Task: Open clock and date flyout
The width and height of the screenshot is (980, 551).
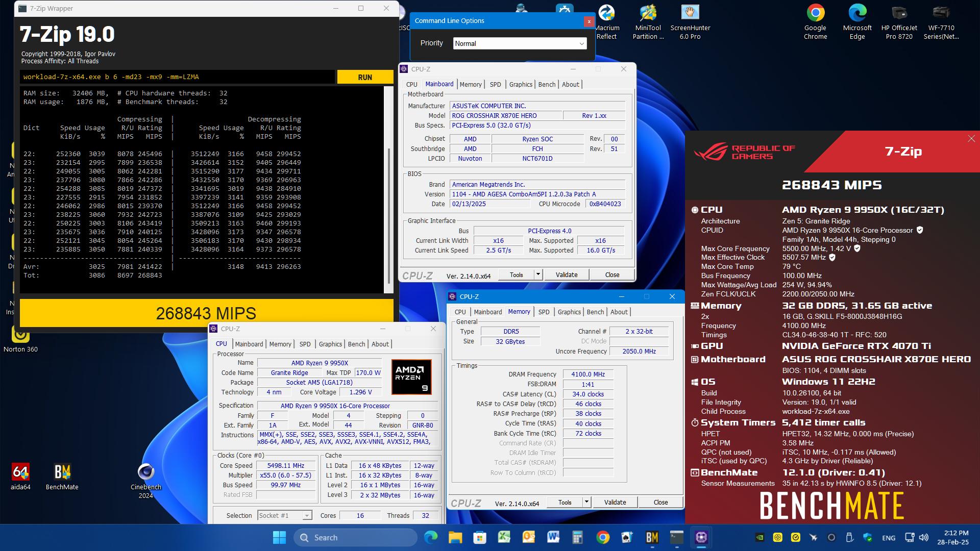Action: click(952, 537)
